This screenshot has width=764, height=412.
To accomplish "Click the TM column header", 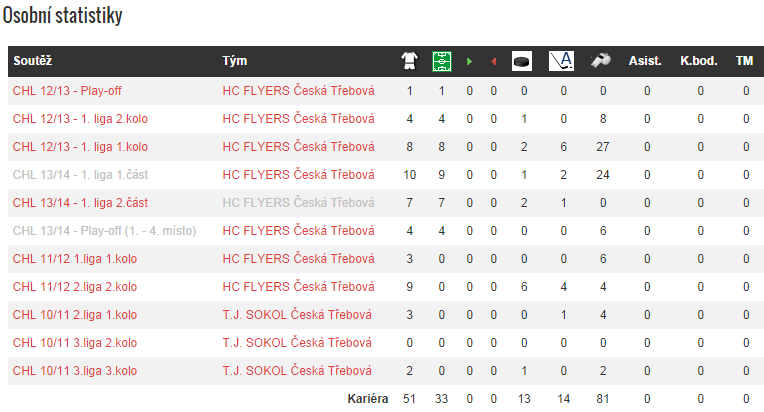I will [x=744, y=61].
